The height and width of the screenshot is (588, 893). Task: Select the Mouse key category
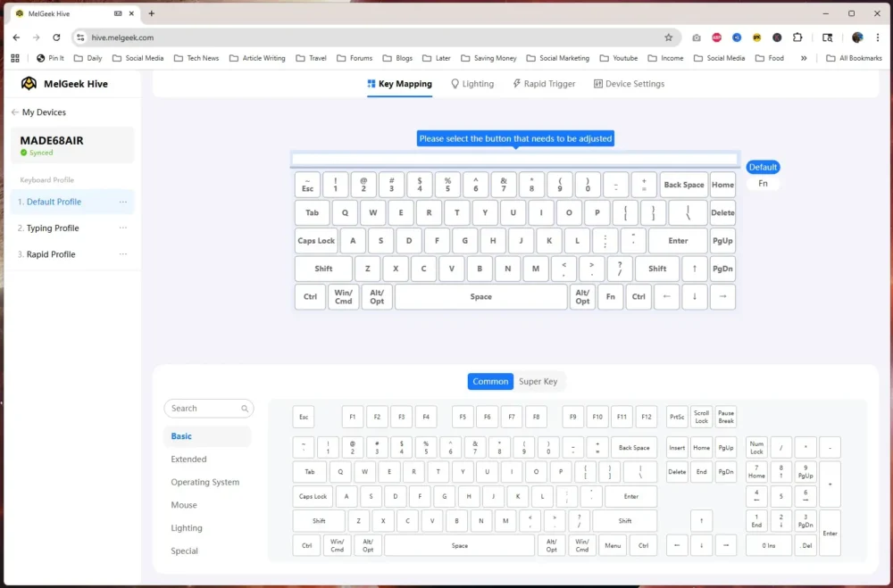tap(184, 505)
